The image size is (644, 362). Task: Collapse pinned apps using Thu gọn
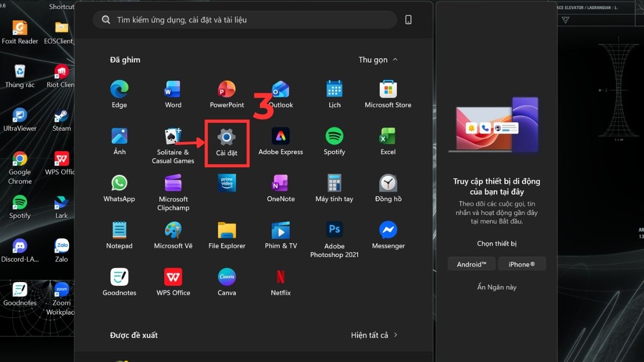point(372,60)
